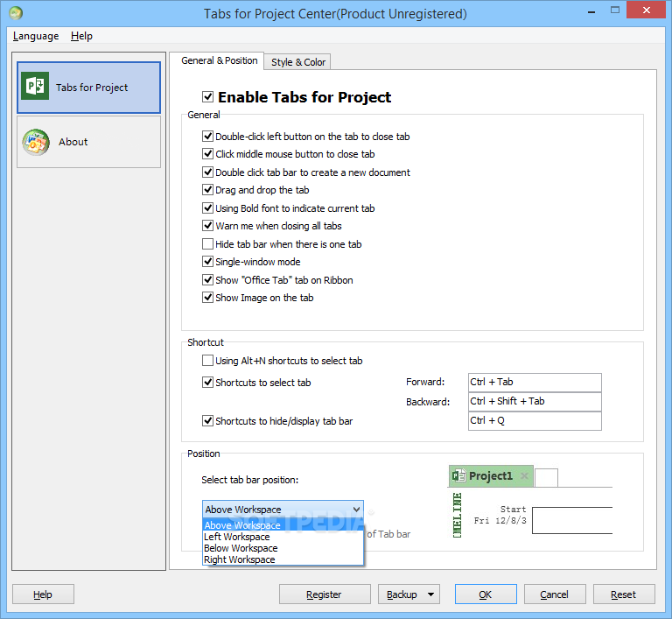Screen dimensions: 672x619
Task: Click the Register button
Action: pyautogui.click(x=325, y=594)
